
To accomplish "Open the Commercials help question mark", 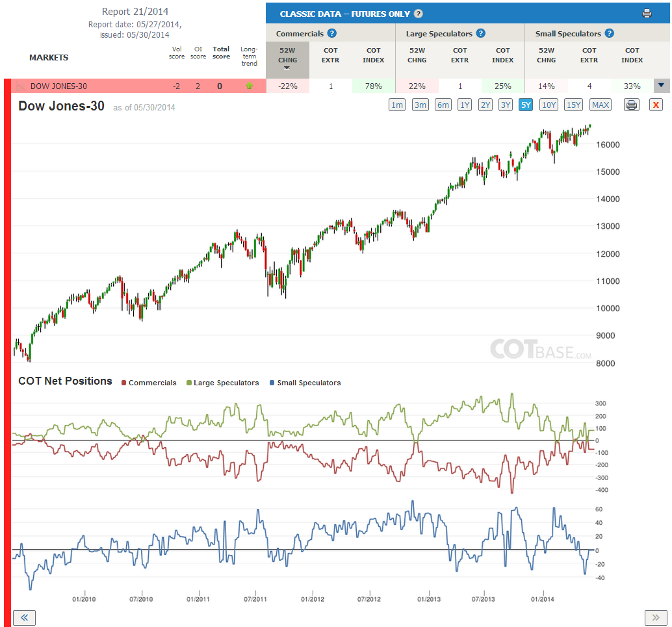I will click(331, 33).
